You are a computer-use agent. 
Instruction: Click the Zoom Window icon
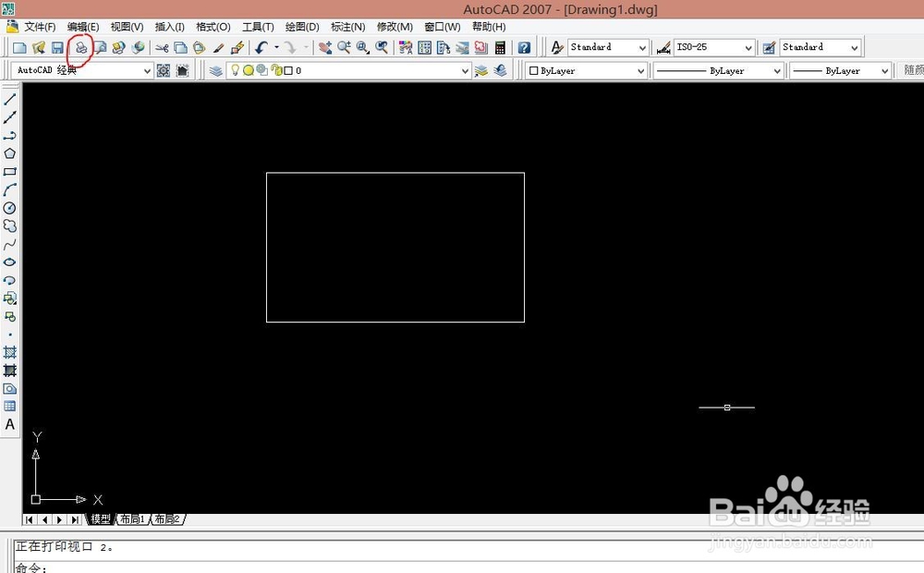(362, 48)
